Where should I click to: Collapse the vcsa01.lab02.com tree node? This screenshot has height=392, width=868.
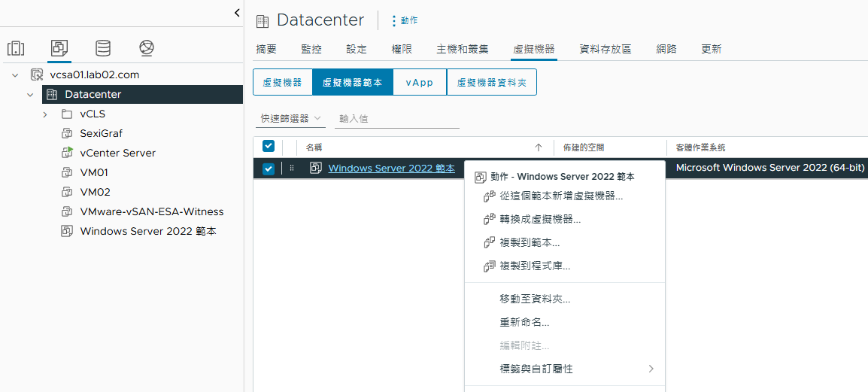click(15, 74)
